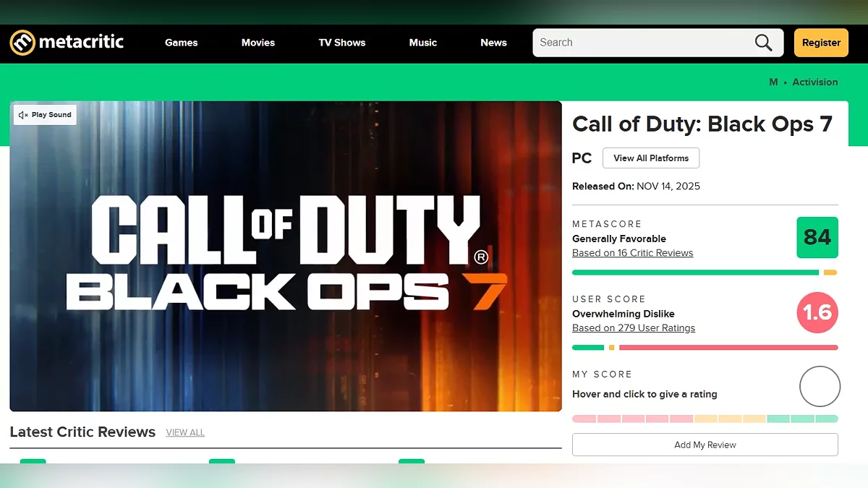This screenshot has width=868, height=488.
Task: Open the Movies menu
Action: pyautogui.click(x=258, y=43)
